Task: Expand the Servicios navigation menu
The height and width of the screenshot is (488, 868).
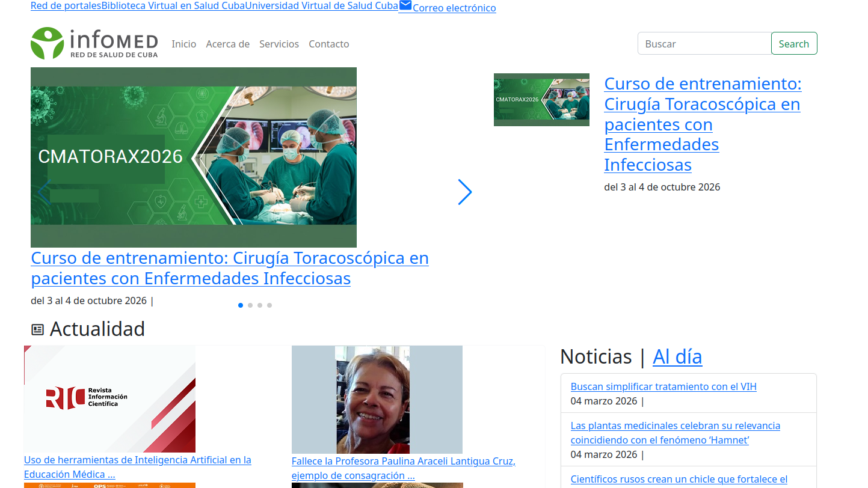Action: click(x=279, y=44)
